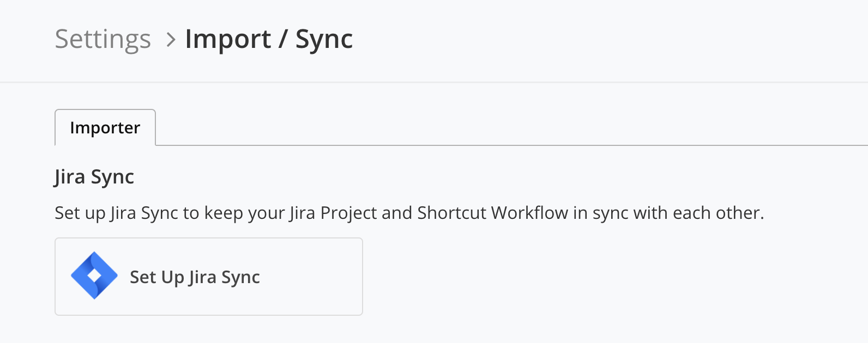This screenshot has height=343, width=868.
Task: Click the word "Sync" in the page heading
Action: 324,39
